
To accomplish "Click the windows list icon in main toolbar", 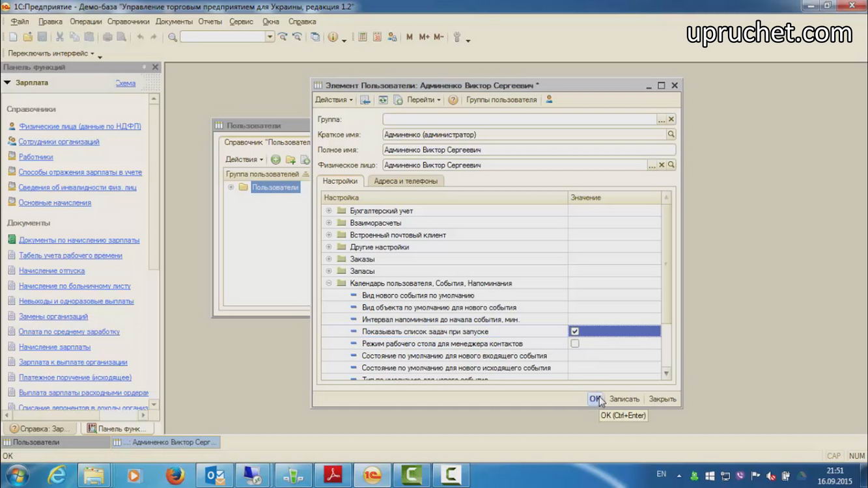I will tap(315, 37).
